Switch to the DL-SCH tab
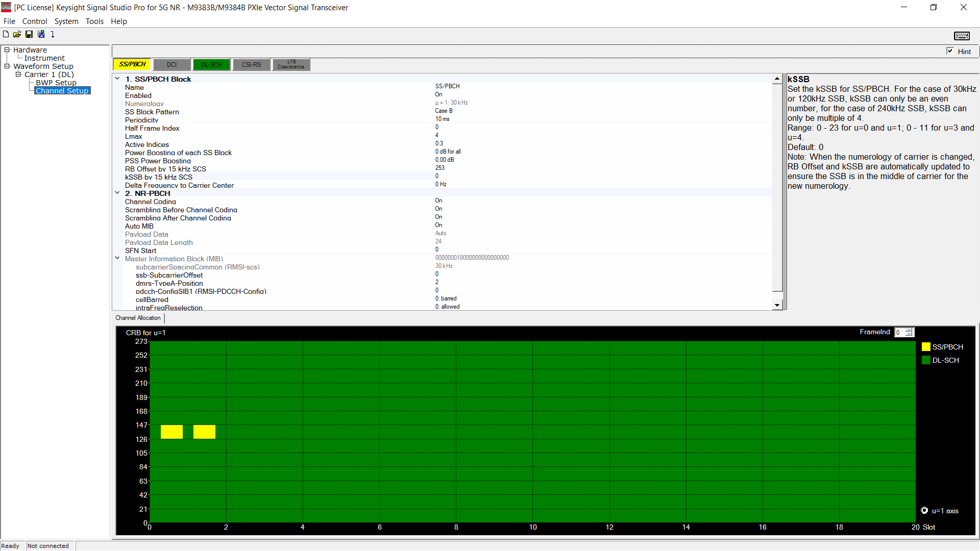 [211, 65]
